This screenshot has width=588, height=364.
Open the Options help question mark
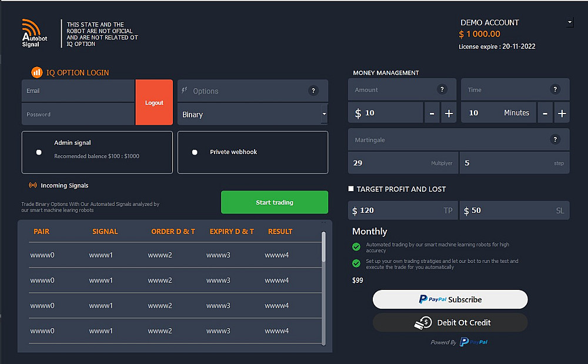coord(313,91)
